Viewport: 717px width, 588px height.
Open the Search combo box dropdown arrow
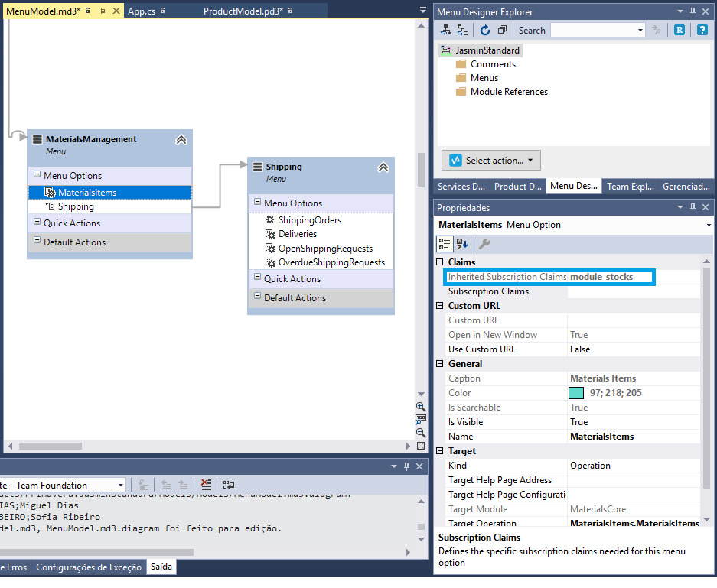coord(640,30)
